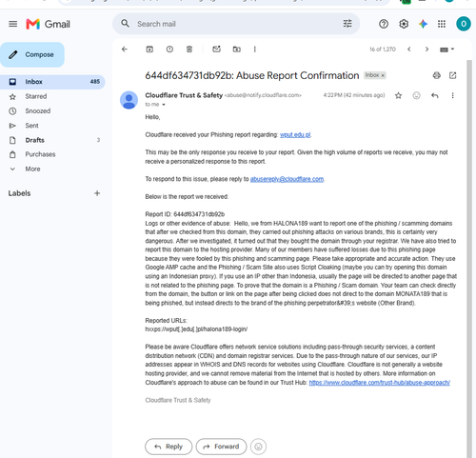476x458 pixels.
Task: Click the abusereply@cloudflare.com link
Action: (x=287, y=179)
